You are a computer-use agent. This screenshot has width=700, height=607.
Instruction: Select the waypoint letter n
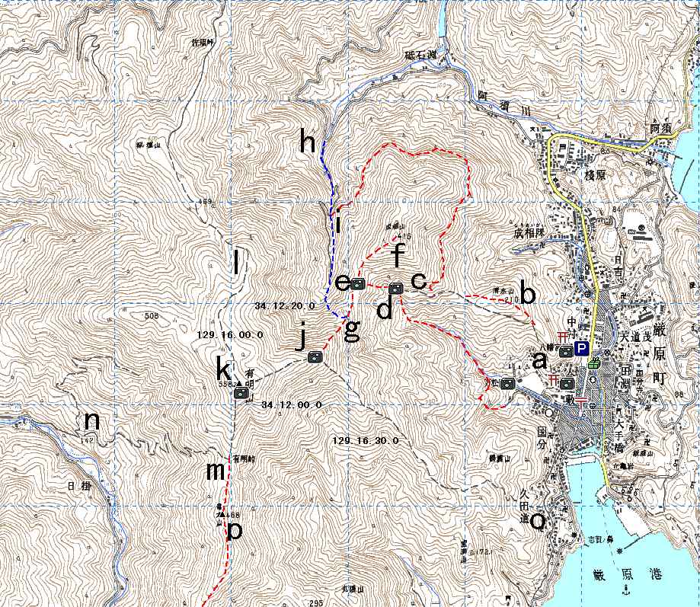92,420
